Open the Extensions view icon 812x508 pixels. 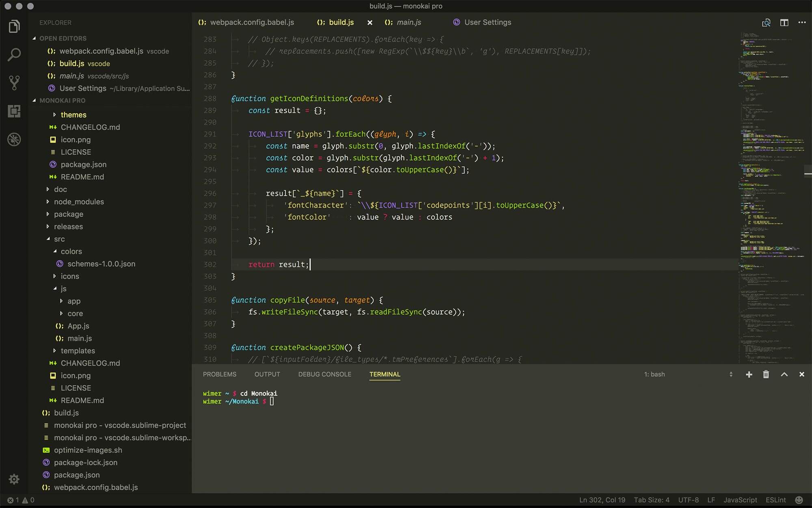coord(14,111)
